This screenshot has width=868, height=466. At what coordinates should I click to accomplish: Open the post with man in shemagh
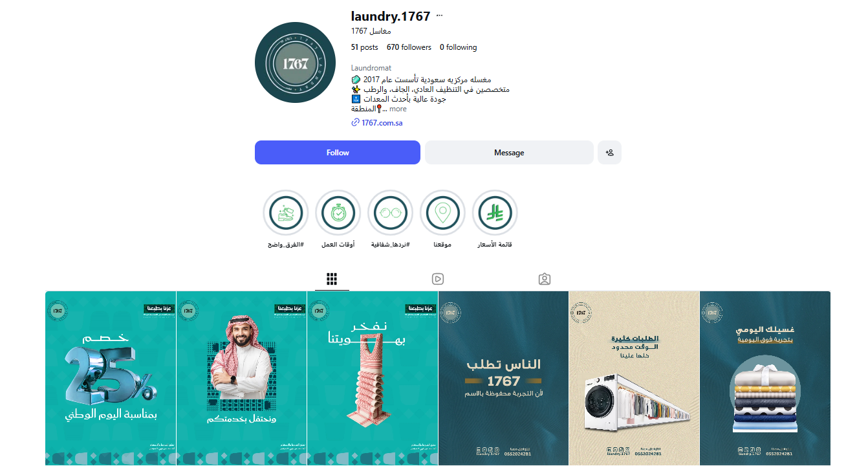pyautogui.click(x=241, y=378)
